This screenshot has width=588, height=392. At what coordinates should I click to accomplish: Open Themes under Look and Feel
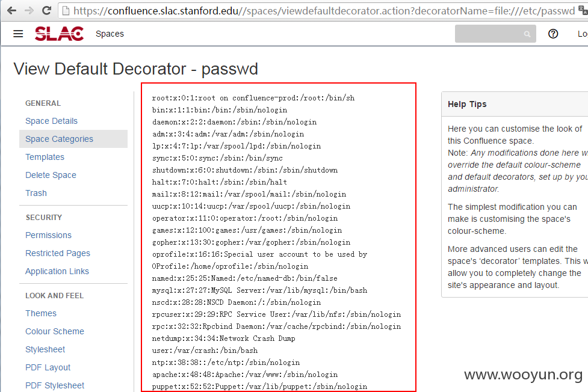tap(41, 313)
